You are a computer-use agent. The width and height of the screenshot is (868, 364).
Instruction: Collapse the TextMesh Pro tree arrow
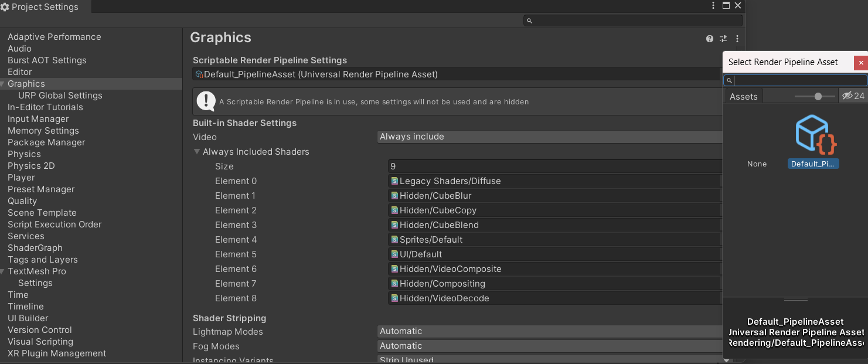pos(3,271)
